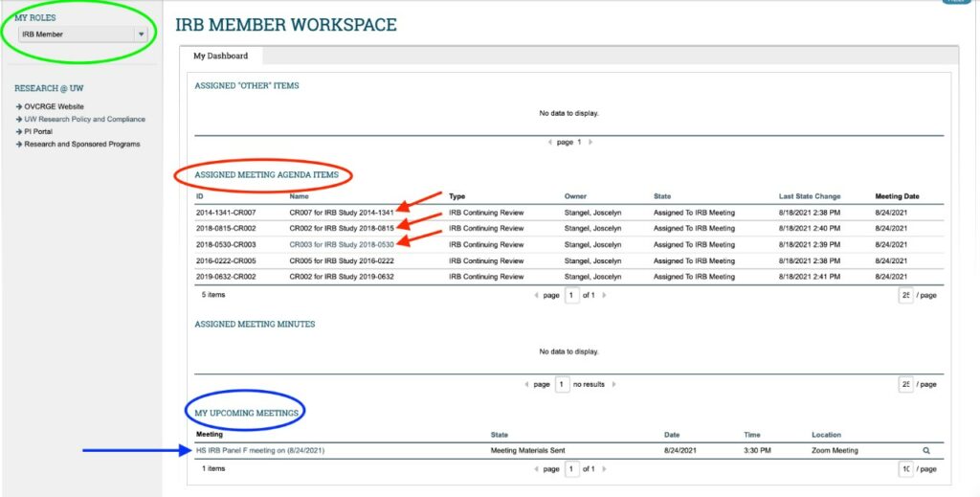Click previous-page arrow in Assigned Other Items pager
This screenshot has width=980, height=497.
click(x=549, y=143)
